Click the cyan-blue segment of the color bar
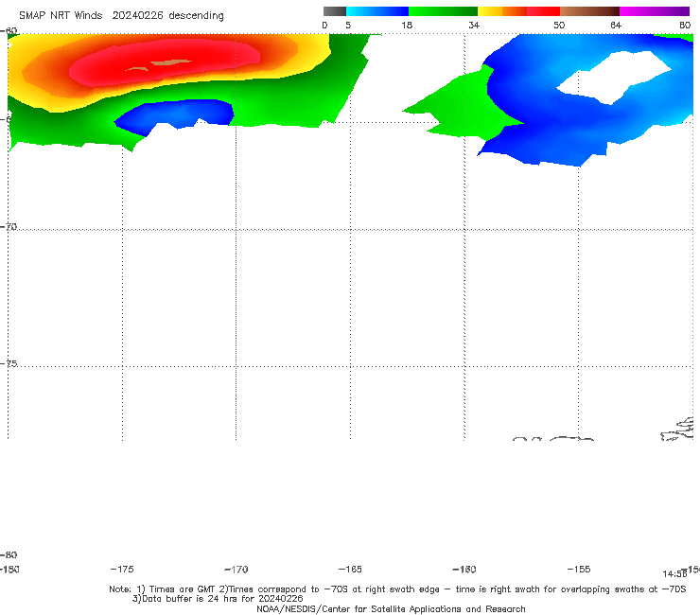The image size is (700, 615). pyautogui.click(x=377, y=11)
